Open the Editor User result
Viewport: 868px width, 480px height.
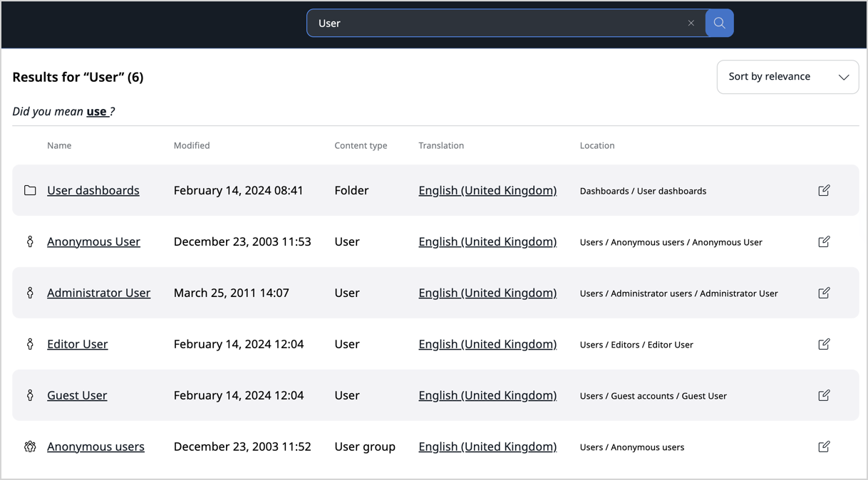click(78, 344)
